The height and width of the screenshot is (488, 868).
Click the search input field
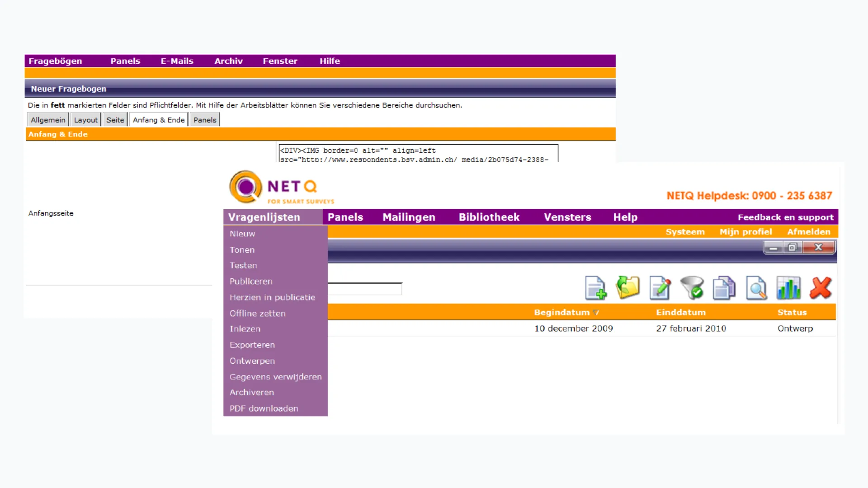tap(365, 289)
